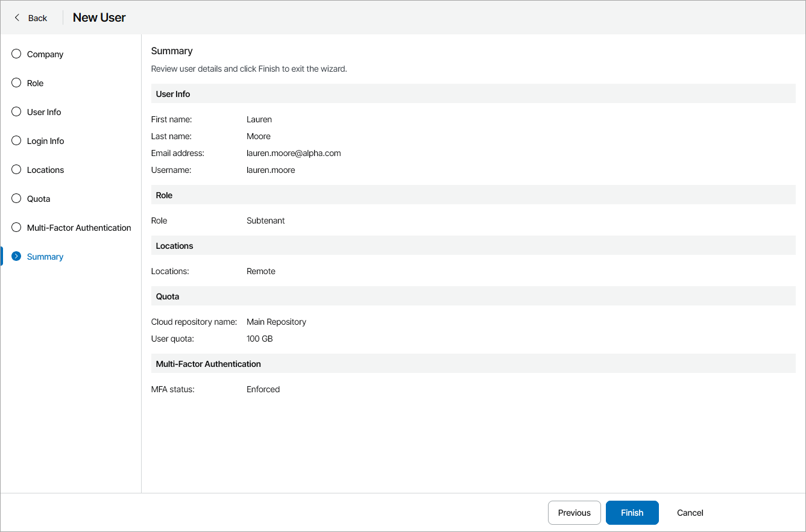The image size is (806, 532).
Task: Click the Previous button
Action: coord(574,513)
